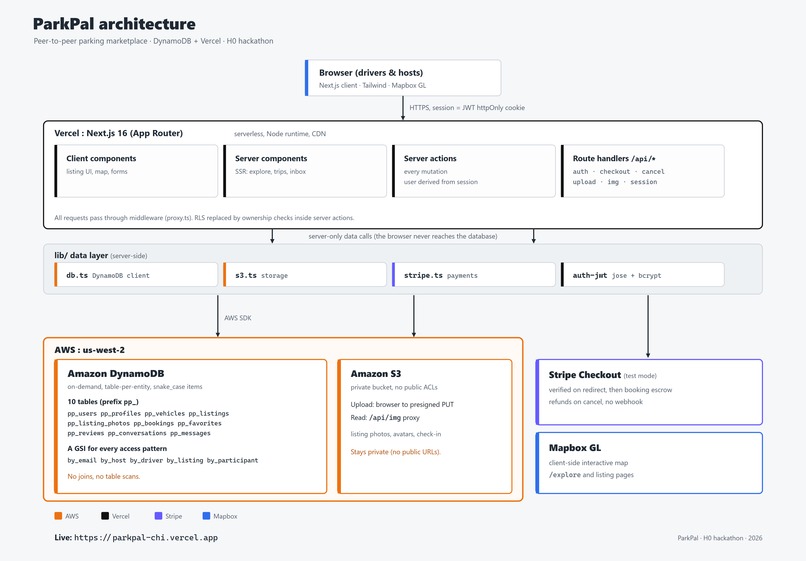The width and height of the screenshot is (806, 561).
Task: Click 'listing photos, avatars, check-in' text
Action: pos(396,434)
